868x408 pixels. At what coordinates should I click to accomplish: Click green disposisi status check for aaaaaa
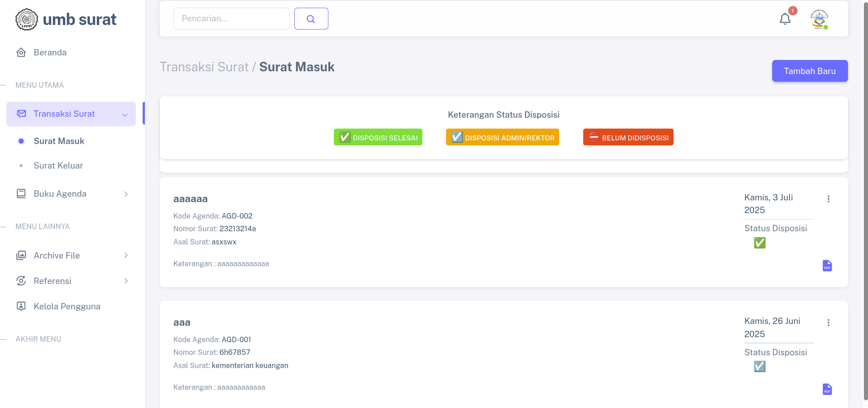pyautogui.click(x=759, y=243)
